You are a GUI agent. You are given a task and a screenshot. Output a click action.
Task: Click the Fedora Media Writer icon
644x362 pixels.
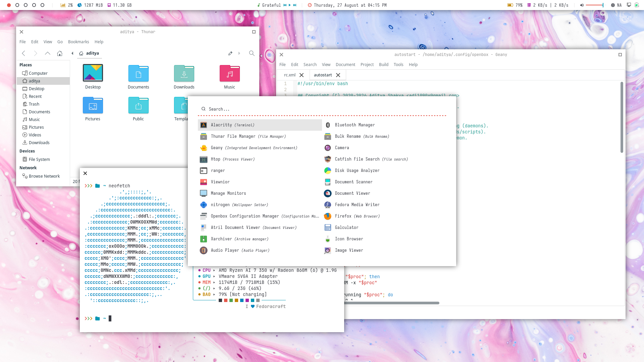pyautogui.click(x=328, y=205)
